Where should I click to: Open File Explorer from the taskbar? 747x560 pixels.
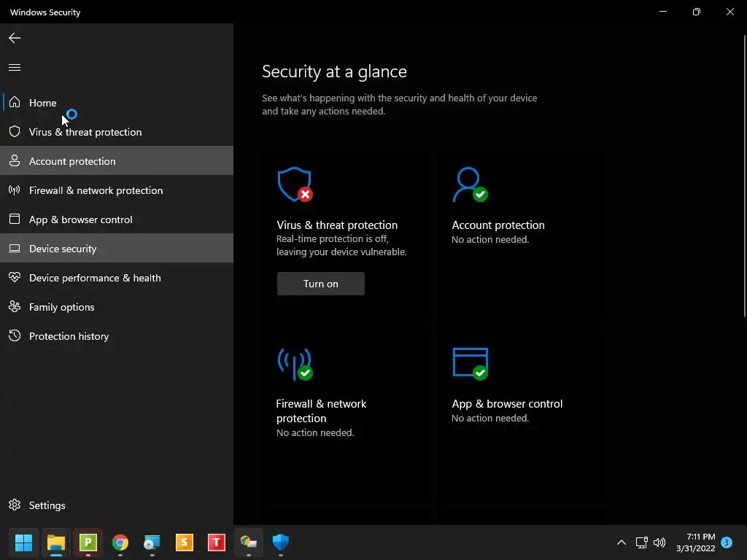[55, 542]
